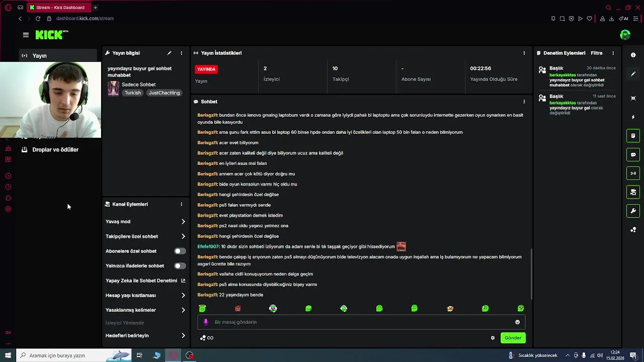
Task: Open Yapay Zeka ile Sohbet Denetimi link
Action: tap(145, 281)
